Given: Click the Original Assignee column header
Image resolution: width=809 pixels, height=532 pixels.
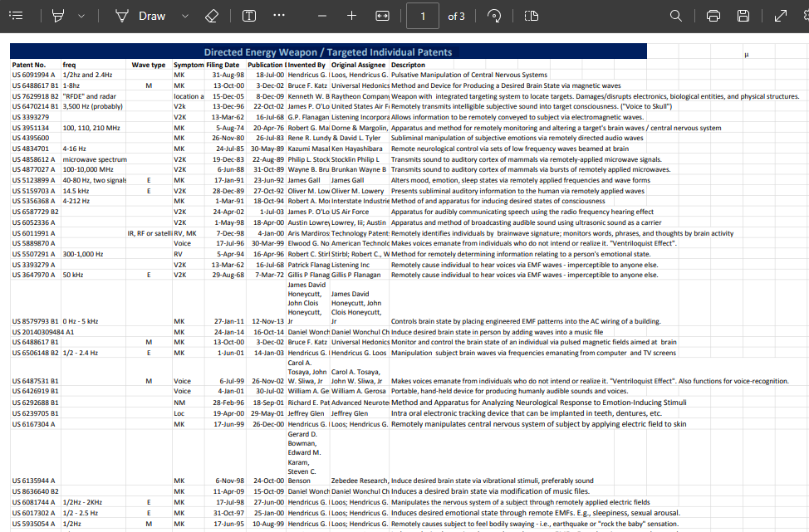Looking at the screenshot, I should click(358, 65).
